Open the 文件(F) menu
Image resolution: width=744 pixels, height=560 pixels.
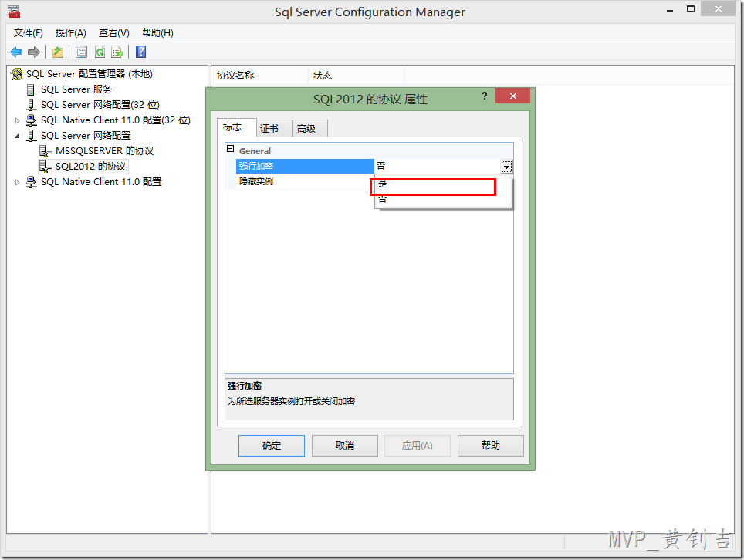(28, 32)
